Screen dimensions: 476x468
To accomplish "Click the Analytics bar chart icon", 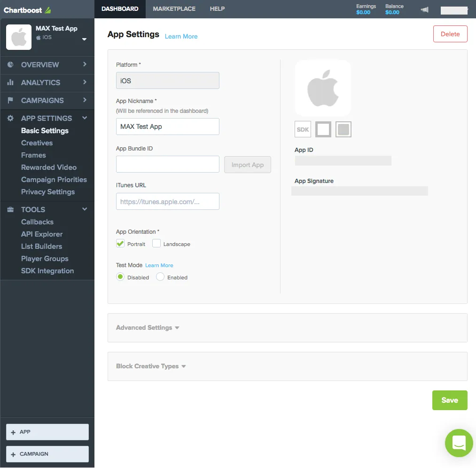I will pos(10,82).
